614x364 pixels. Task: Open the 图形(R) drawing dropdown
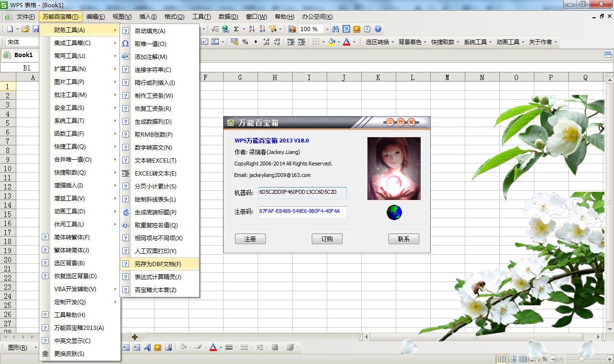click(22, 347)
